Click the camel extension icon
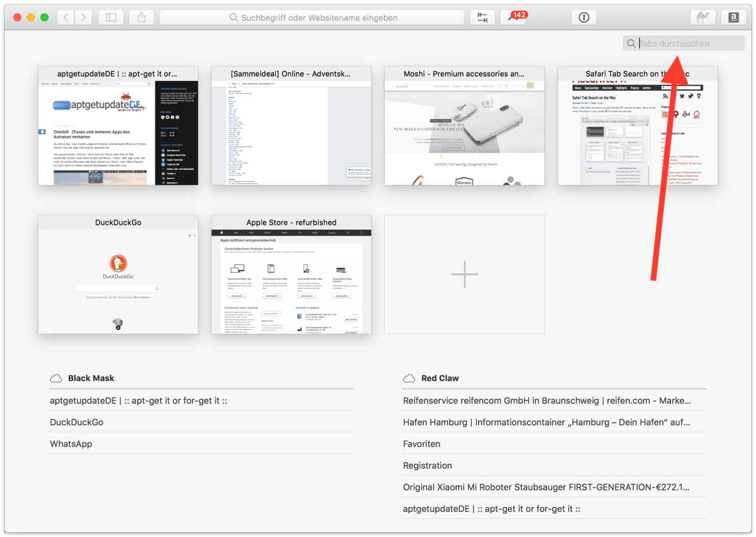Image resolution: width=756 pixels, height=537 pixels. pos(702,17)
